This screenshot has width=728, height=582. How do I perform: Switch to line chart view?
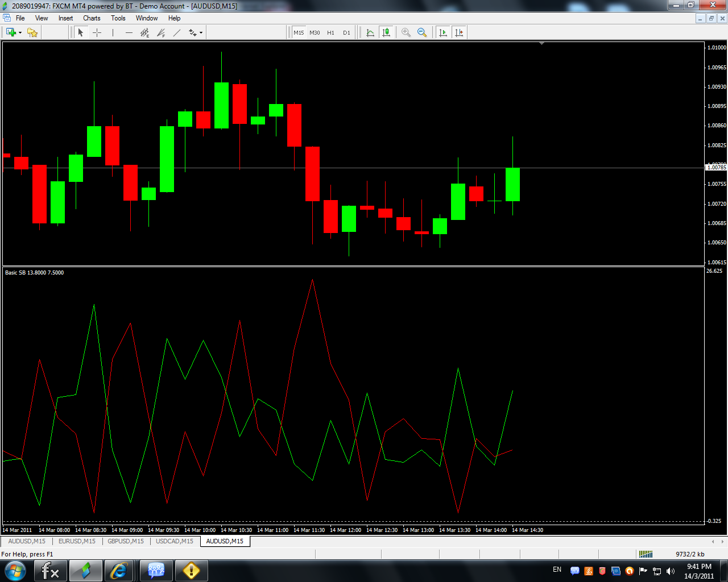(370, 32)
